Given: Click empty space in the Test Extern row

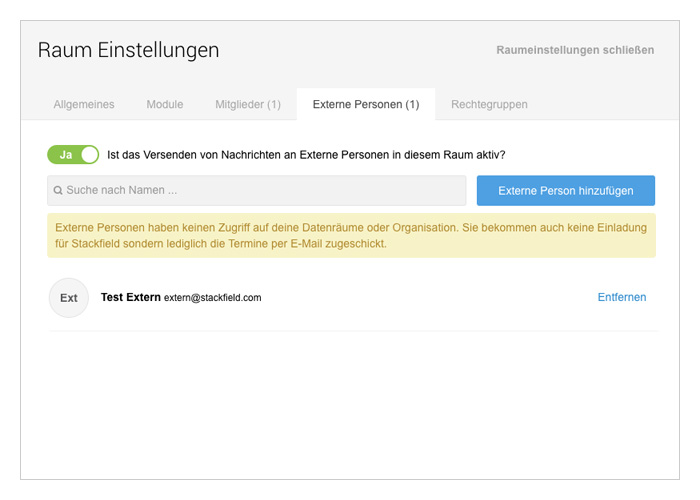Looking at the screenshot, I should click(x=420, y=298).
